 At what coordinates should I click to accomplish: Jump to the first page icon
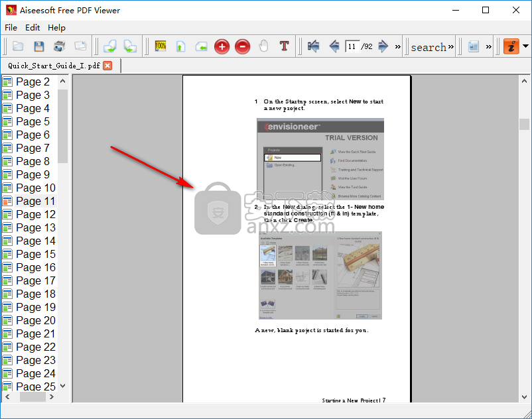pos(314,46)
